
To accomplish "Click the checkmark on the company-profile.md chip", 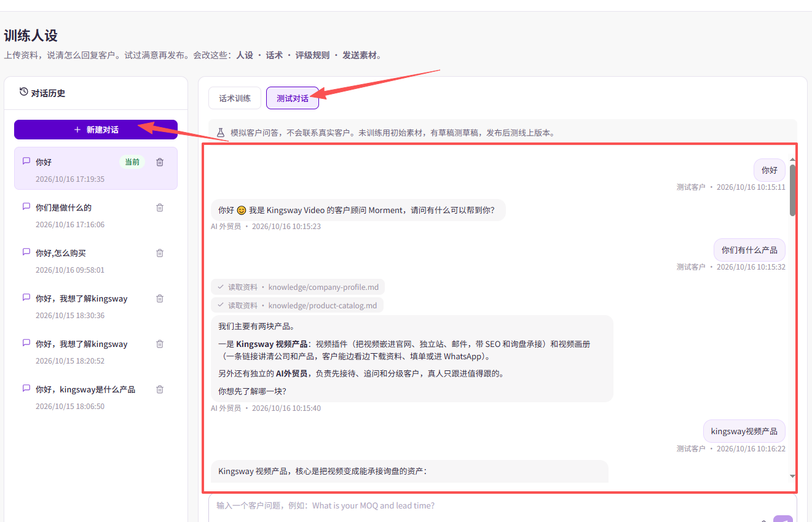I will 220,287.
